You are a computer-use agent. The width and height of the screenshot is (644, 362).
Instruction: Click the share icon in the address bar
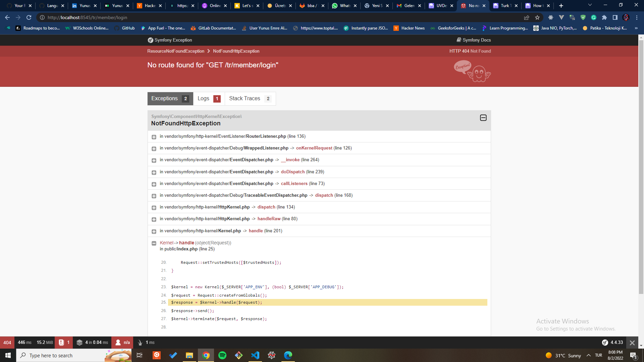pyautogui.click(x=526, y=17)
